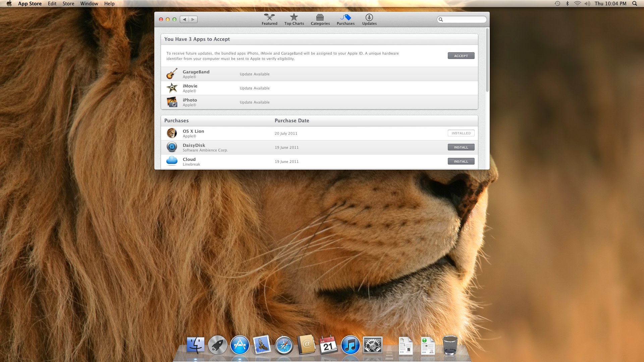644x362 pixels.
Task: Install DaisyDisk
Action: (x=461, y=147)
